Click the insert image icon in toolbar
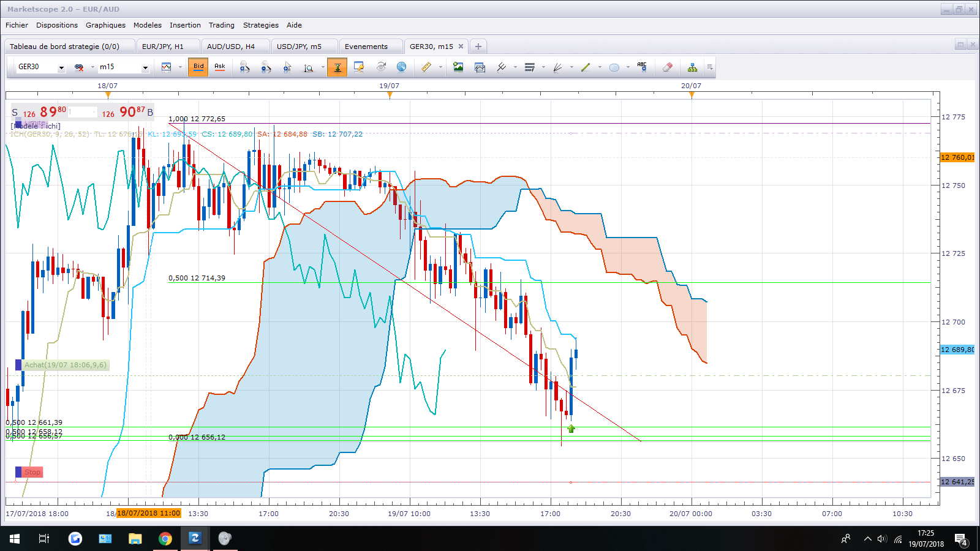The height and width of the screenshot is (551, 980). click(x=458, y=67)
